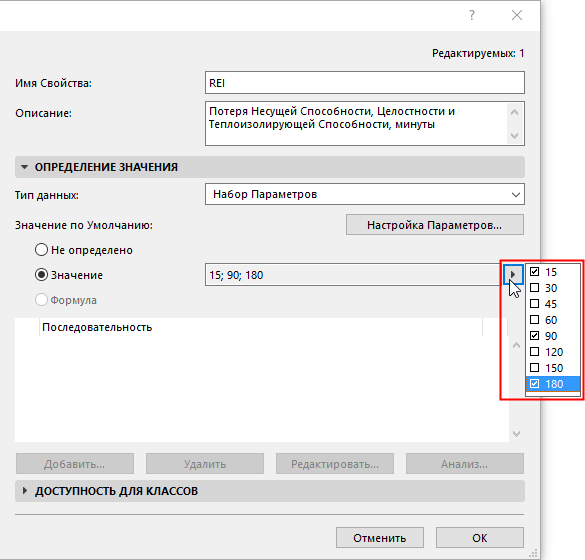This screenshot has width=585, height=560.
Task: Check the 120 option
Action: coord(535,352)
